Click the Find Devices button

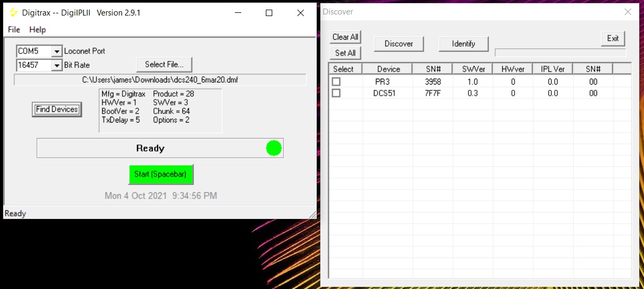(57, 109)
